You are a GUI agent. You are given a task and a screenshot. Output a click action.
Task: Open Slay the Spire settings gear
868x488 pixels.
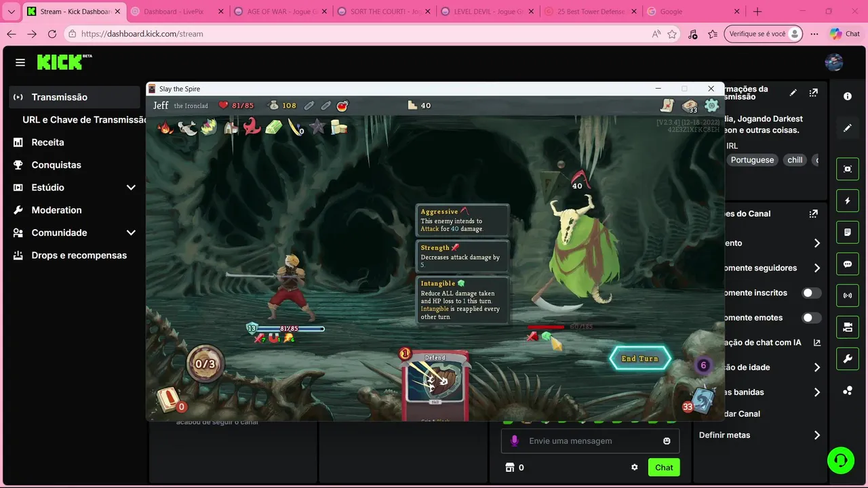point(711,105)
